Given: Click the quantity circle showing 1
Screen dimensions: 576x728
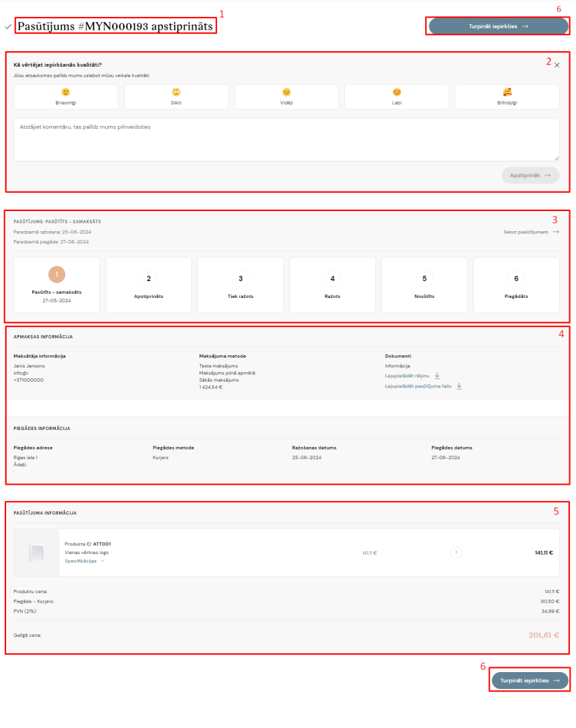Looking at the screenshot, I should tap(456, 553).
